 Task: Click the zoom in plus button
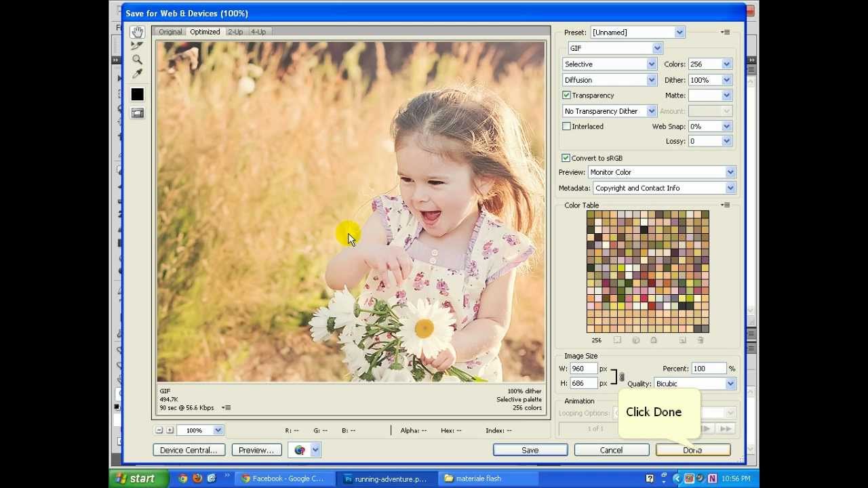tap(170, 430)
